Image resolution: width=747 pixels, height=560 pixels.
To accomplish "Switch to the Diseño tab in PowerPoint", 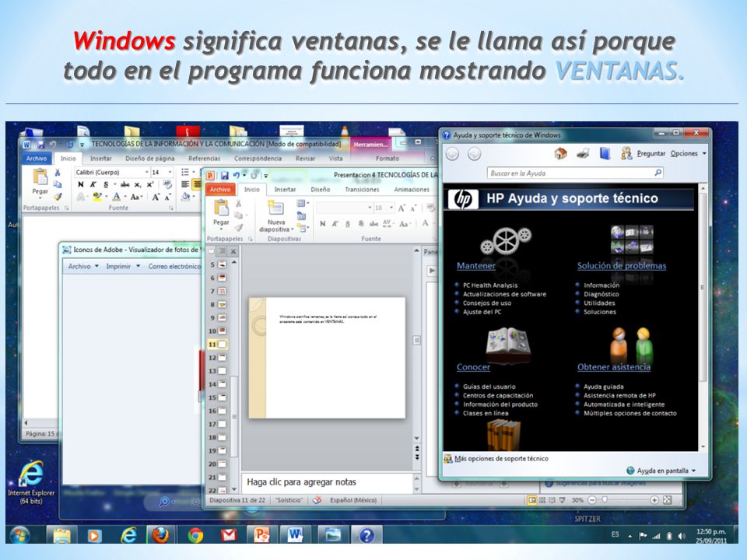I will click(321, 190).
